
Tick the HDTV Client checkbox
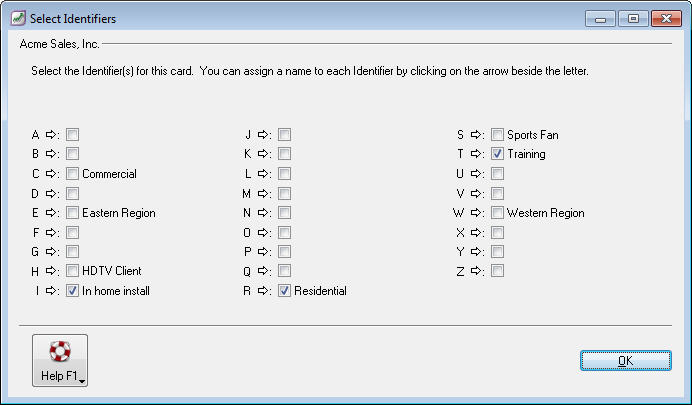coord(72,270)
